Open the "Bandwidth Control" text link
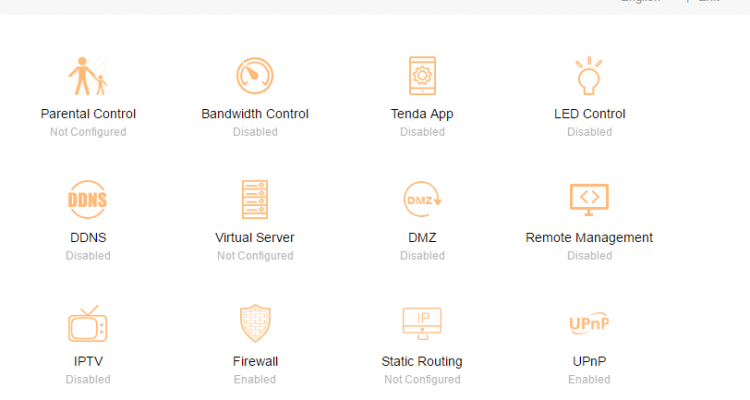 click(255, 114)
